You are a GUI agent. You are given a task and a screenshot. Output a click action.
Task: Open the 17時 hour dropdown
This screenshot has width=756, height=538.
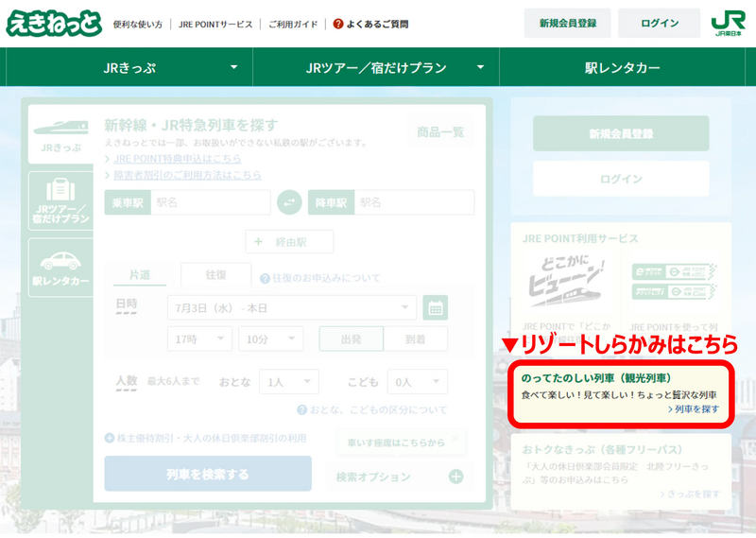tap(198, 338)
